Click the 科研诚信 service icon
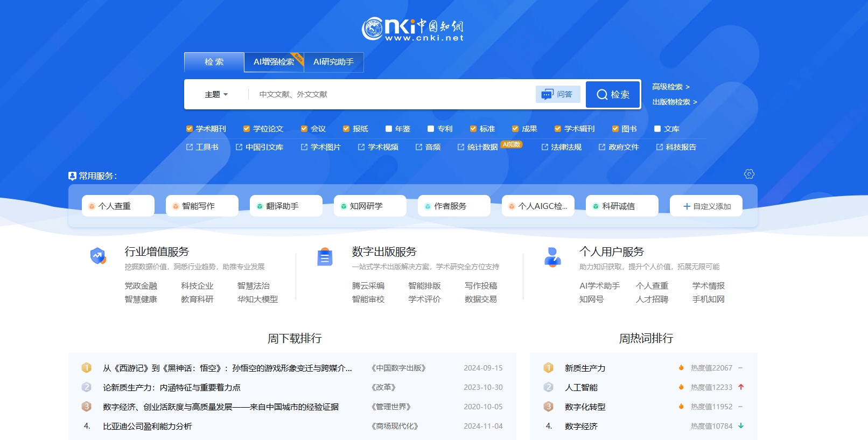This screenshot has height=440, width=868. click(x=596, y=206)
